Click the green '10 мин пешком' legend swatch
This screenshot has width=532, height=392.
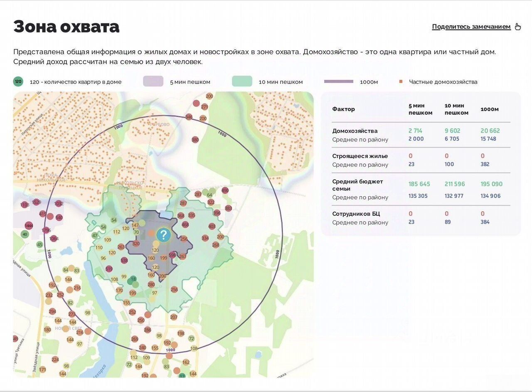pos(242,81)
